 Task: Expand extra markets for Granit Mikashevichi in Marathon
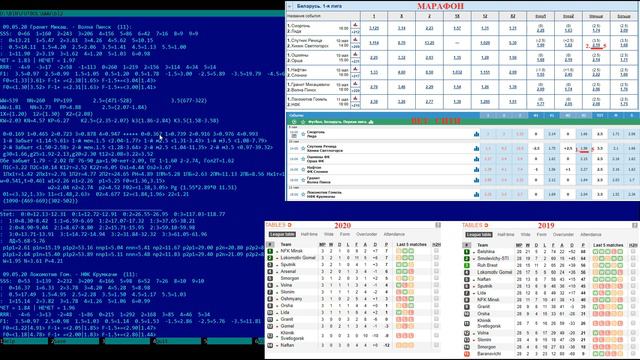click(355, 91)
